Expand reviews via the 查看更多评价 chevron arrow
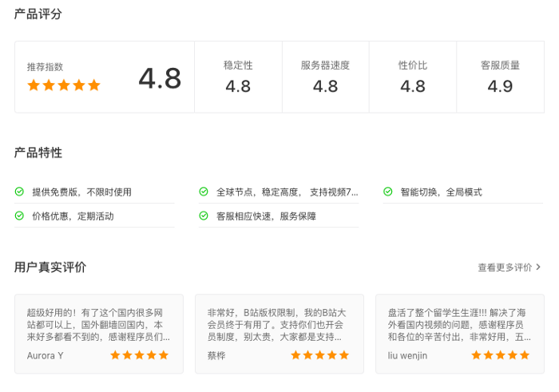 (538, 267)
